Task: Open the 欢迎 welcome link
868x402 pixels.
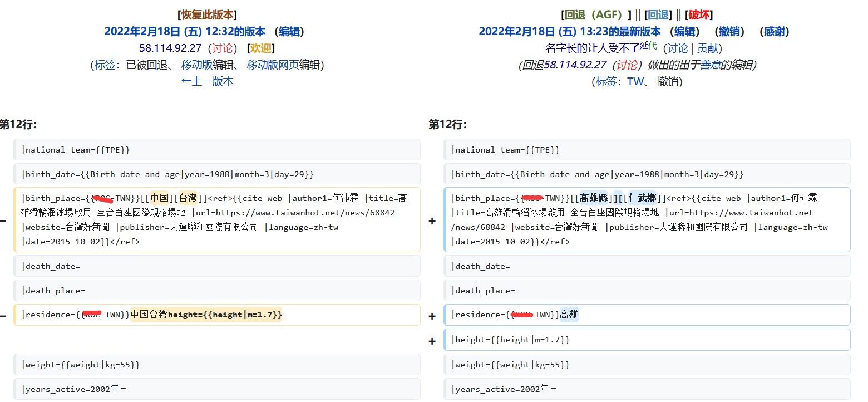Action: (x=260, y=48)
